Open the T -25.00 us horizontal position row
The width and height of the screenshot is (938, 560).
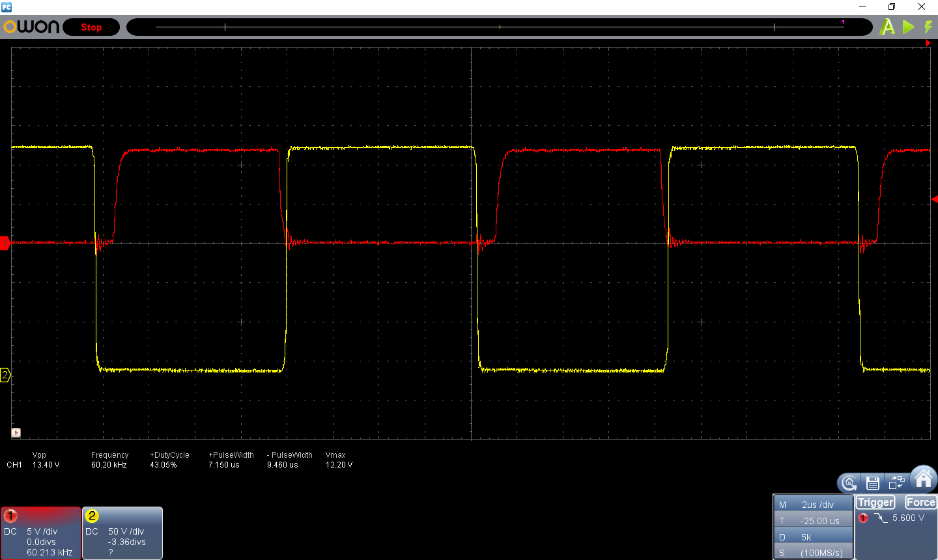pos(814,521)
